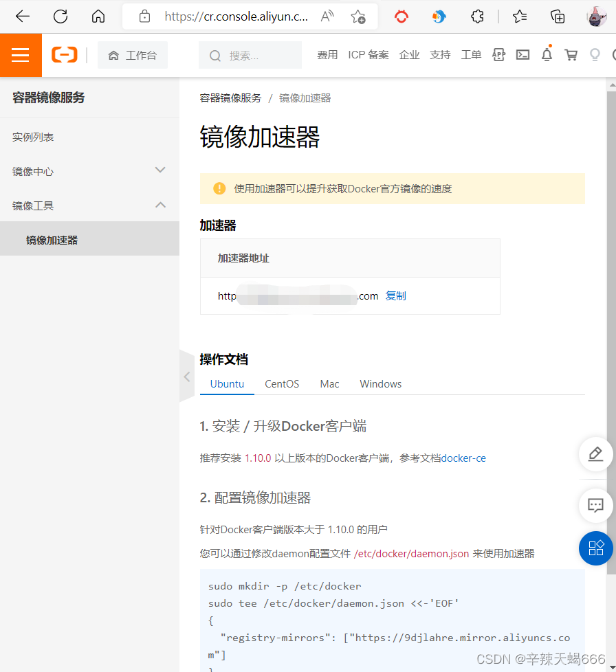Open the 工单 menu
This screenshot has height=672, width=616.
click(x=471, y=55)
